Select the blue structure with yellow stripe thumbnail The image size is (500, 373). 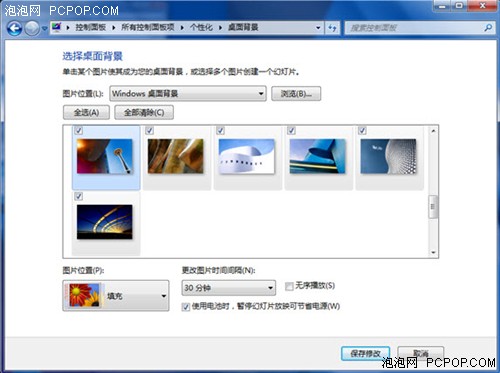318,156
